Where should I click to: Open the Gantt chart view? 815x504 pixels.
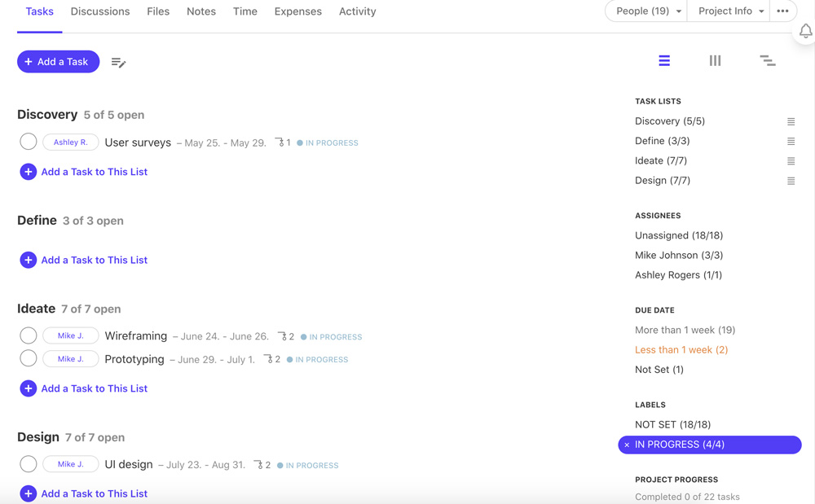click(x=767, y=60)
